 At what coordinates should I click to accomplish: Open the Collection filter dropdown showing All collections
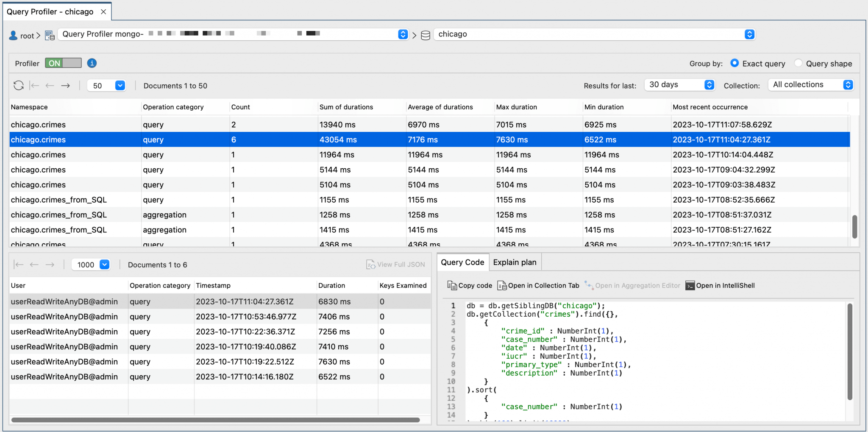click(810, 84)
